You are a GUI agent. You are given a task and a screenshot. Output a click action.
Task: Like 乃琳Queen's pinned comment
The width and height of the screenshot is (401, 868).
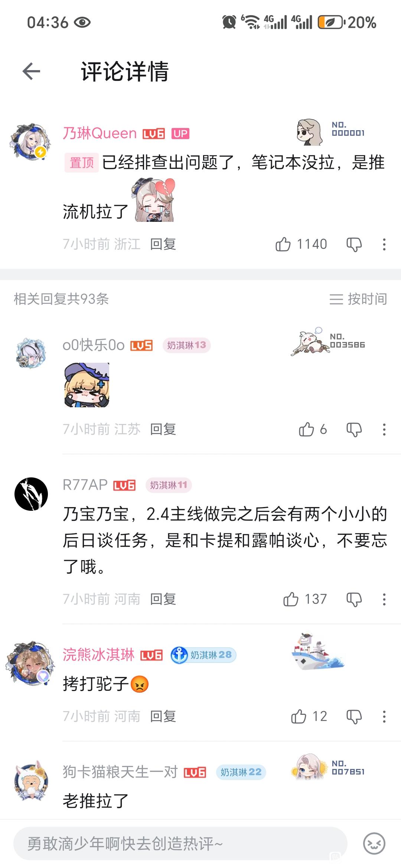(x=283, y=244)
